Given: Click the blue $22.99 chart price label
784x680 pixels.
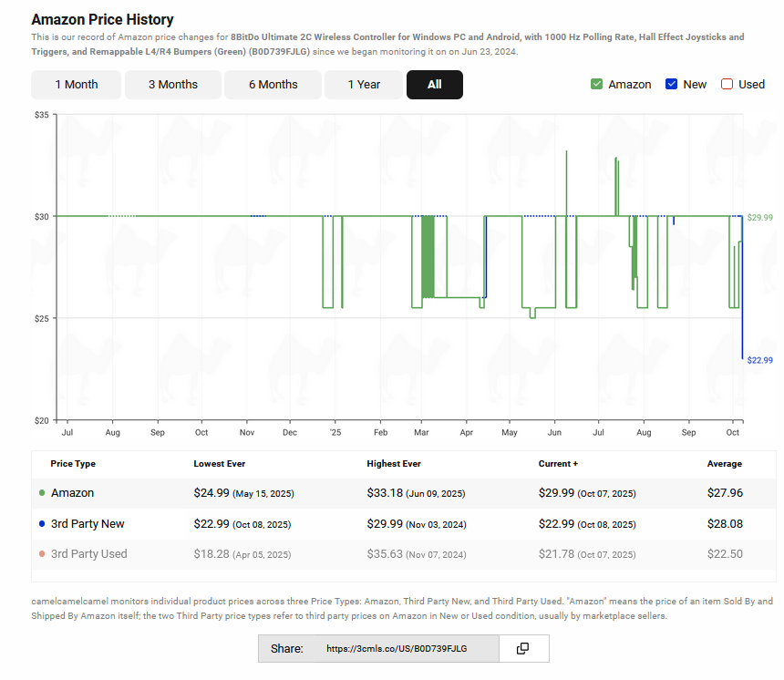Looking at the screenshot, I should pos(759,360).
